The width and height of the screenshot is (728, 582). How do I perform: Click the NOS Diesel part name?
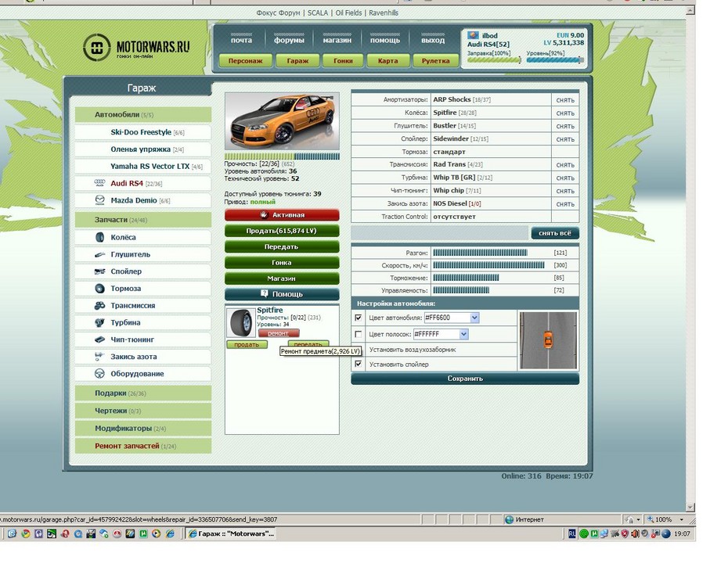coord(450,203)
